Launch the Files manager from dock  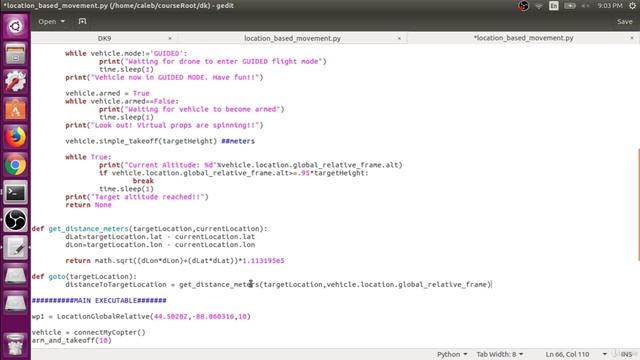pos(15,54)
